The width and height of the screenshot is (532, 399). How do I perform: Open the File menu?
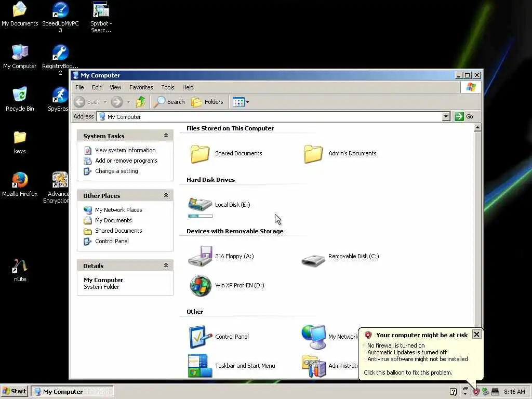point(79,87)
